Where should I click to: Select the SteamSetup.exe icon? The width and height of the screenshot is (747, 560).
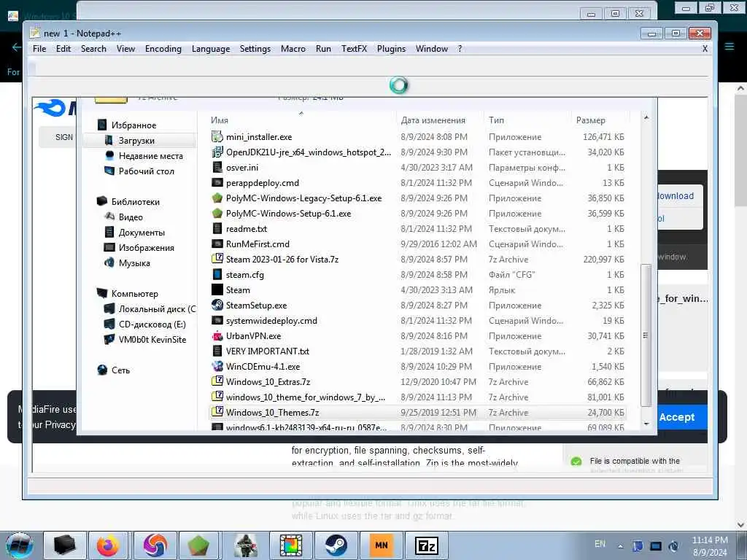[x=217, y=305]
